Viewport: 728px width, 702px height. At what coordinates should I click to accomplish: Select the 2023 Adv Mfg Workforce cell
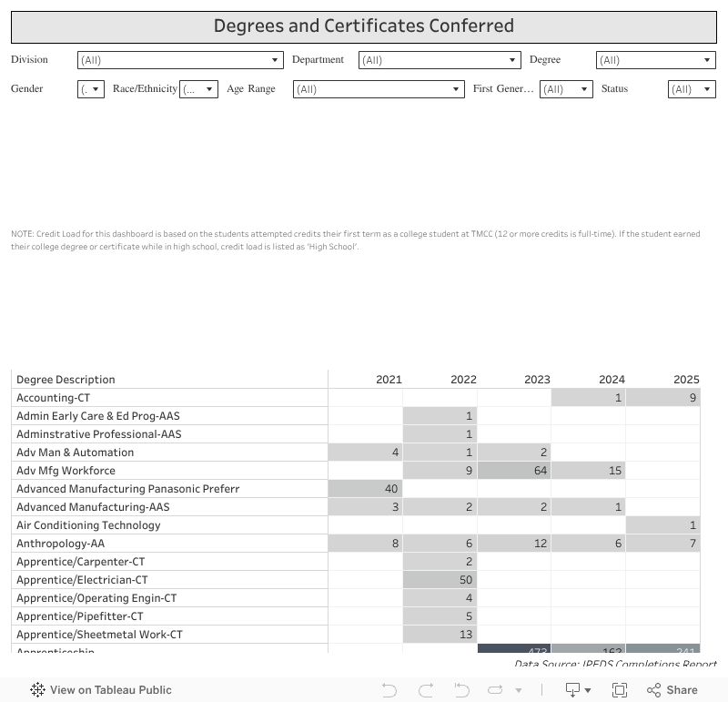pyautogui.click(x=514, y=471)
